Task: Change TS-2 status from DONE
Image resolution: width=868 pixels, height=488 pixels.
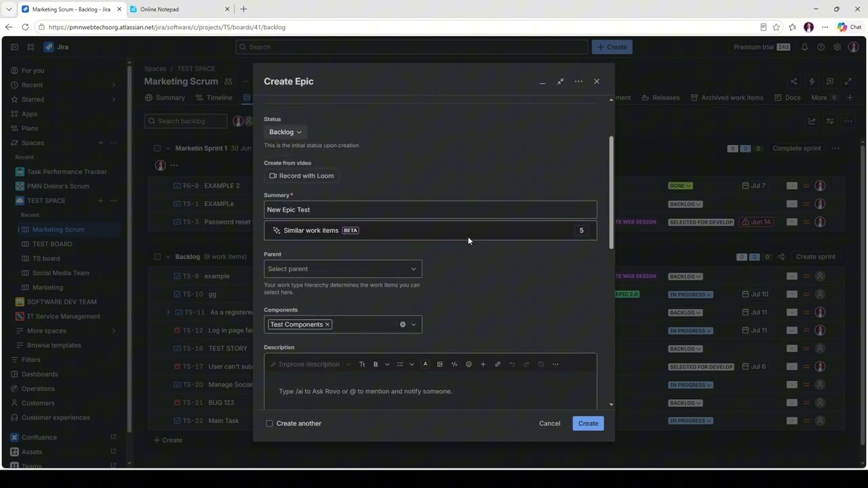Action: 680,186
